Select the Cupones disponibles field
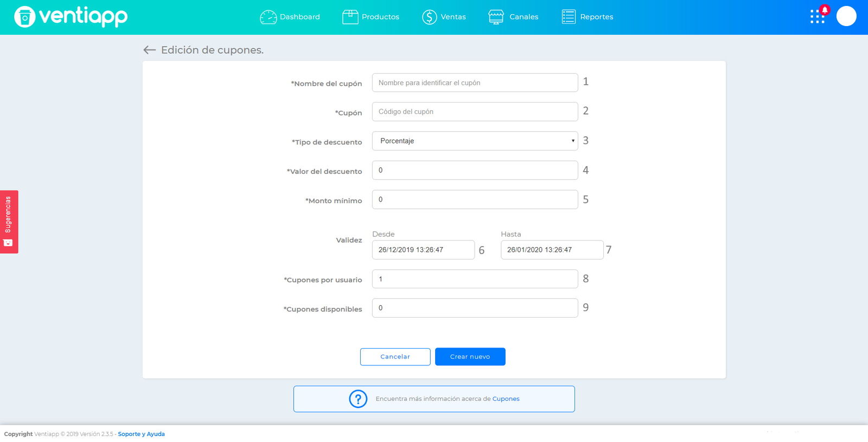Viewport: 868px width, 442px height. 475,308
